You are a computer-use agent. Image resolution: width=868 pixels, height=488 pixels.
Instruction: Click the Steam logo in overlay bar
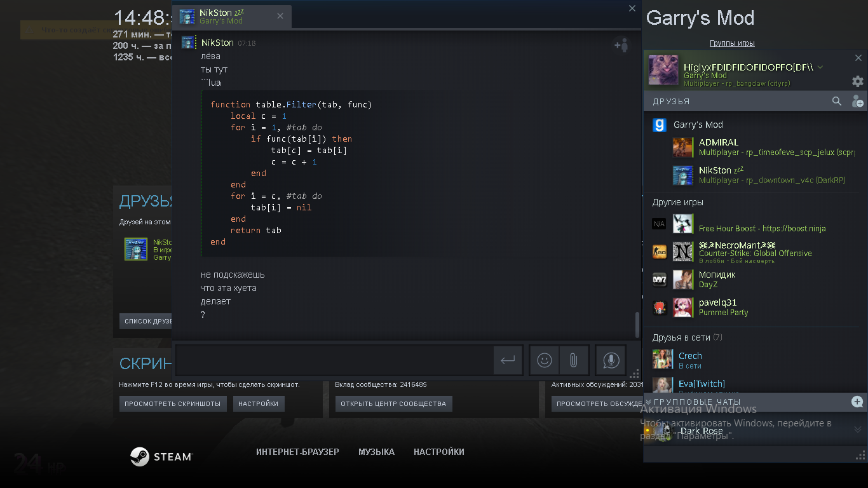pyautogui.click(x=161, y=456)
